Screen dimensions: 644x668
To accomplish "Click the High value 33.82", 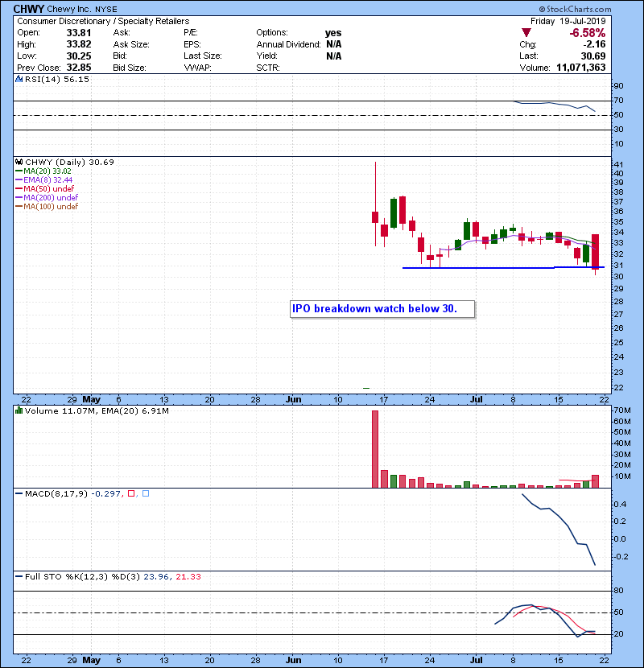I will point(79,44).
